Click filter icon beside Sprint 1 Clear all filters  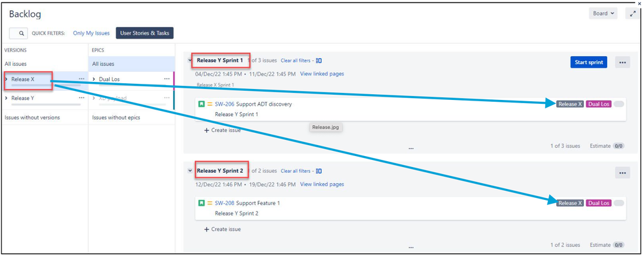(x=319, y=61)
